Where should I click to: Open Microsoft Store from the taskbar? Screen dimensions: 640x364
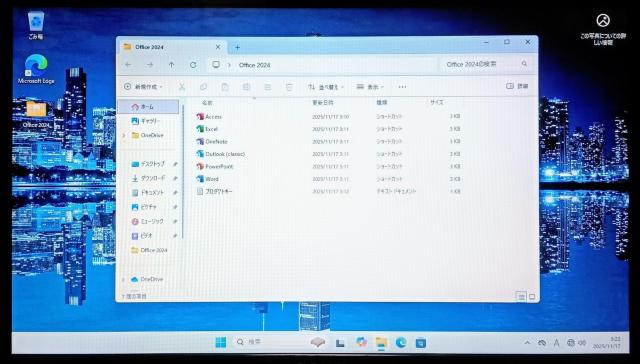[x=420, y=342]
